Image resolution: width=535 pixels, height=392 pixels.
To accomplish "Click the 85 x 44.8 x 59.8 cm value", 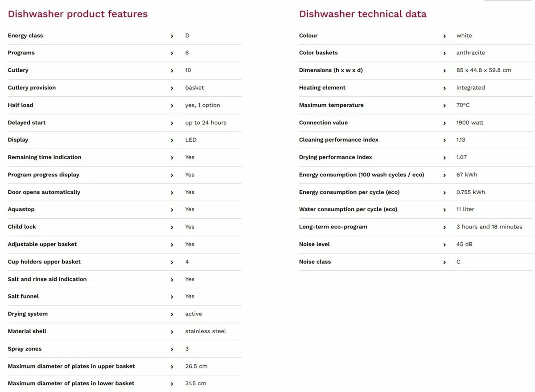I will pos(484,70).
